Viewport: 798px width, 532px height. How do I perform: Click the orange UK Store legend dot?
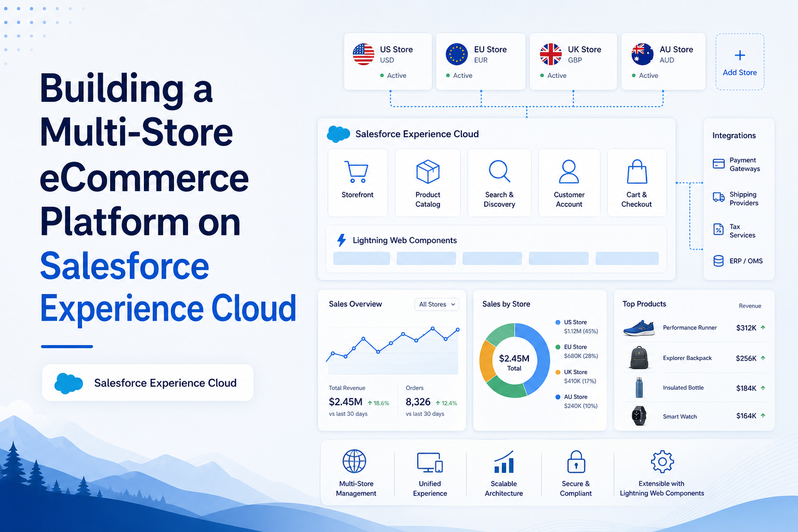(558, 372)
